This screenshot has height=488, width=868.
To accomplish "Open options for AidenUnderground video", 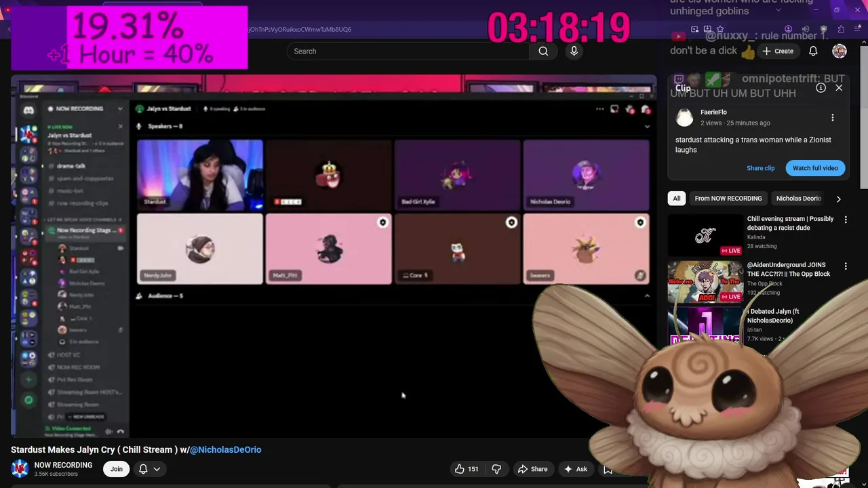I will coord(846,266).
